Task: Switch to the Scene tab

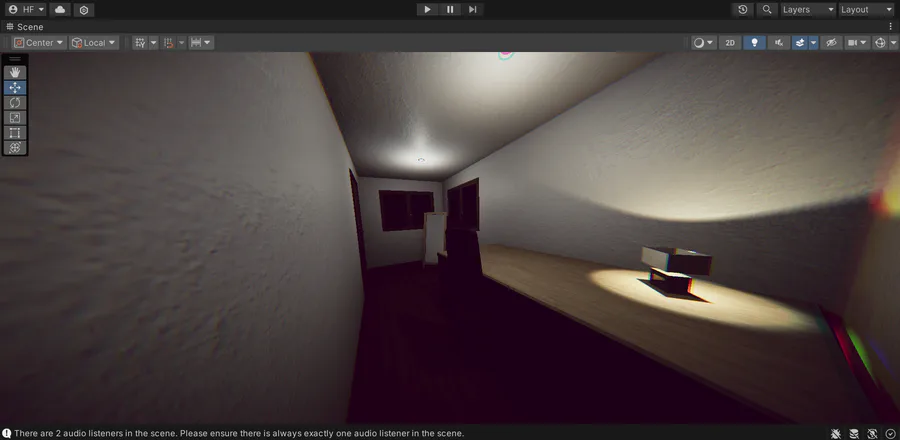Action: (x=25, y=27)
